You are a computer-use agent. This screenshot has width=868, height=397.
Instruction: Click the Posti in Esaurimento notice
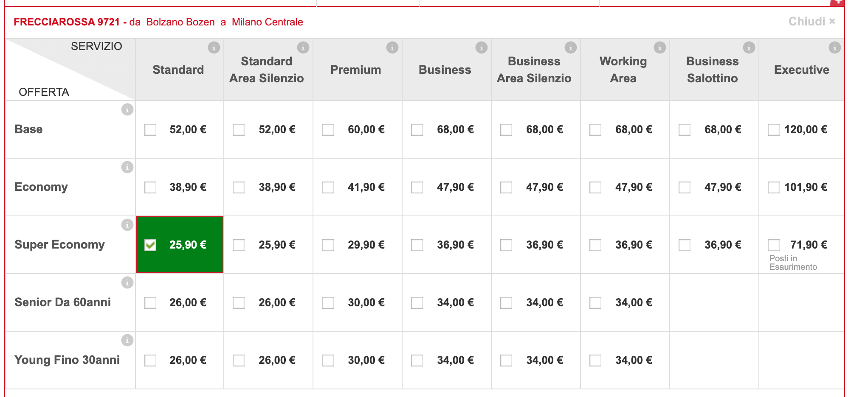click(x=793, y=263)
